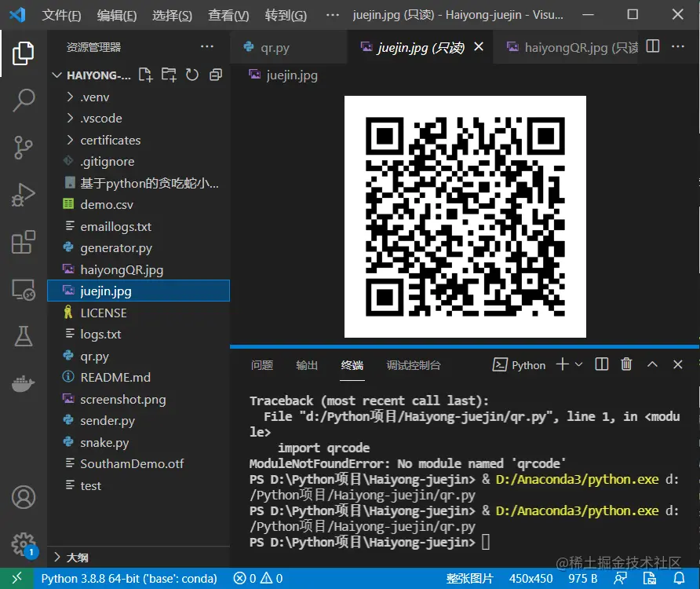Open .gitignore in explorer

[138, 161]
